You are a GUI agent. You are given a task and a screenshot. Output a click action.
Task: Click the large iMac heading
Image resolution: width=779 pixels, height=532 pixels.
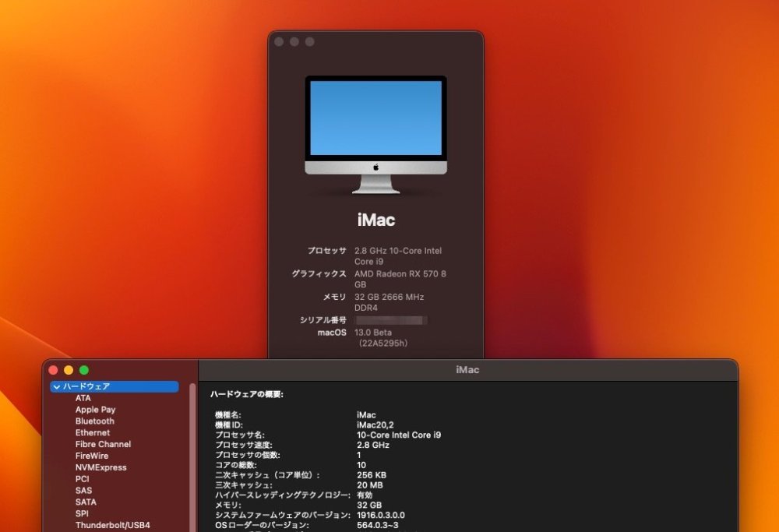coord(376,220)
